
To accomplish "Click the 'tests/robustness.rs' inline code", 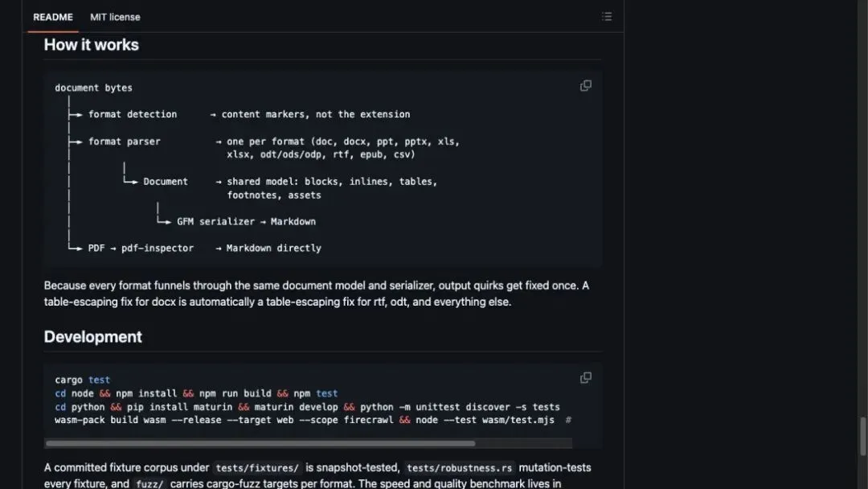I will (460, 468).
